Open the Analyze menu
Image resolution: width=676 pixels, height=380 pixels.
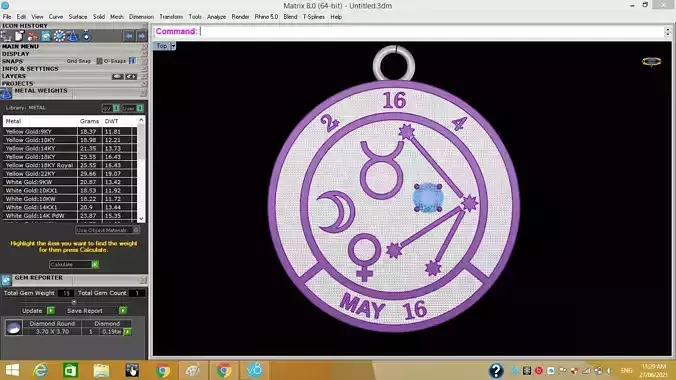tap(216, 17)
